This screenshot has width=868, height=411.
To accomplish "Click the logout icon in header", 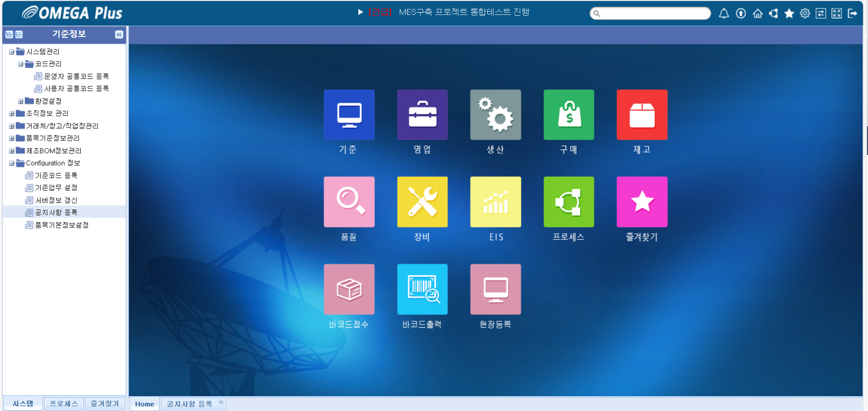I will (852, 14).
